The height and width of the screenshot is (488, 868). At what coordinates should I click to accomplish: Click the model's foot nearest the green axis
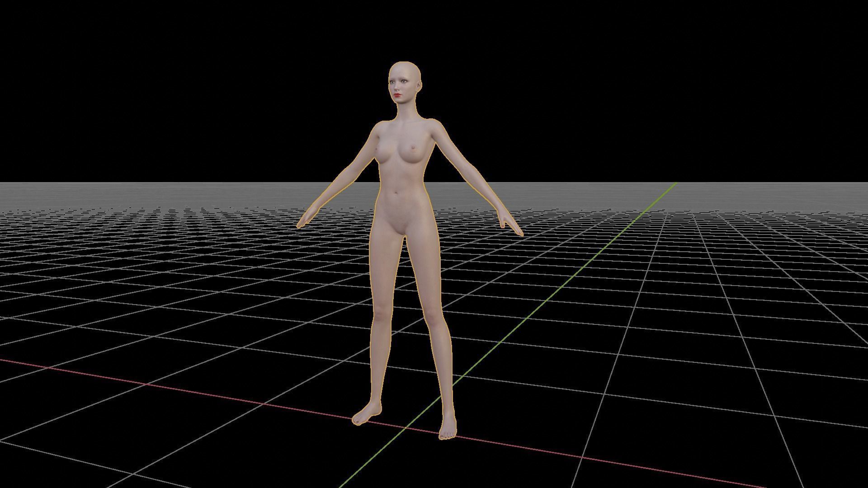coord(447,429)
